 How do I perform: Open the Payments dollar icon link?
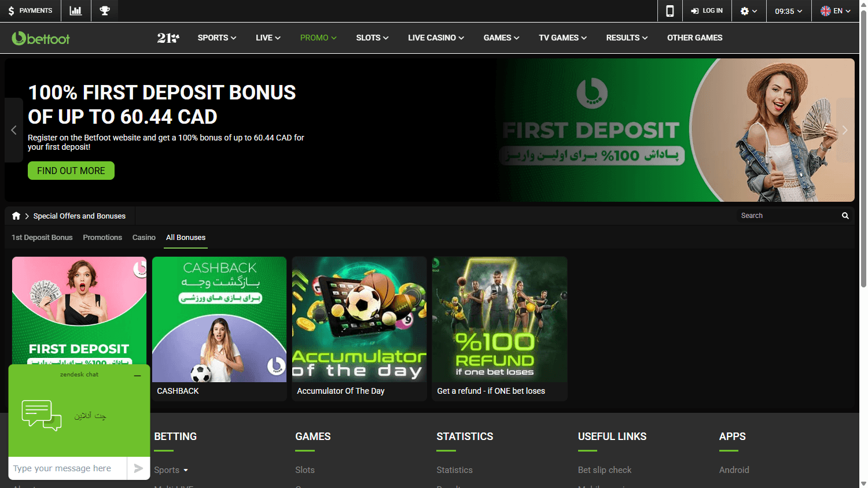click(30, 10)
